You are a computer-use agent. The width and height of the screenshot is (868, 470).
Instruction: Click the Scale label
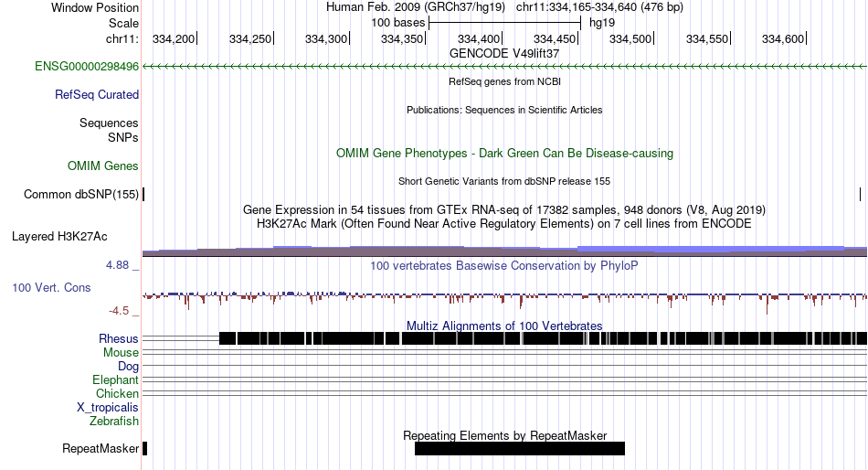(x=123, y=23)
